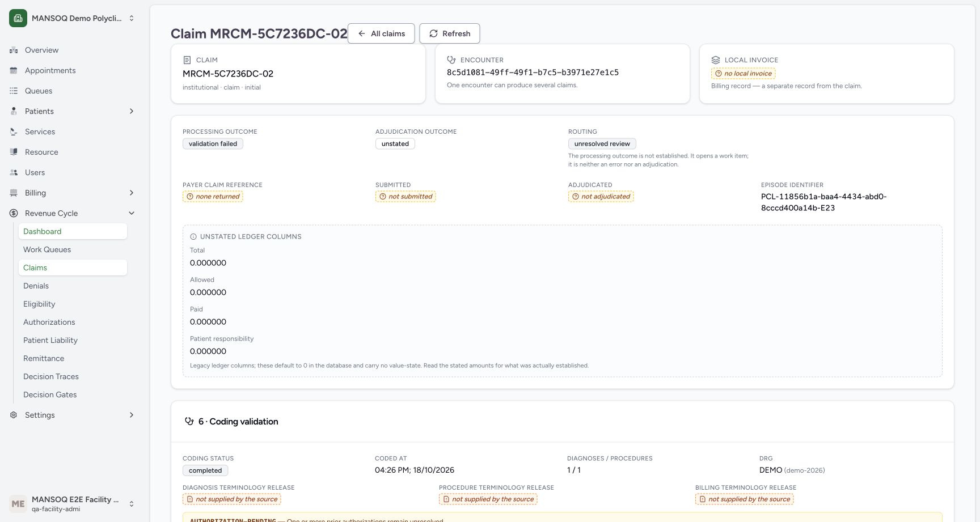Open Eligibility

[x=73, y=304]
